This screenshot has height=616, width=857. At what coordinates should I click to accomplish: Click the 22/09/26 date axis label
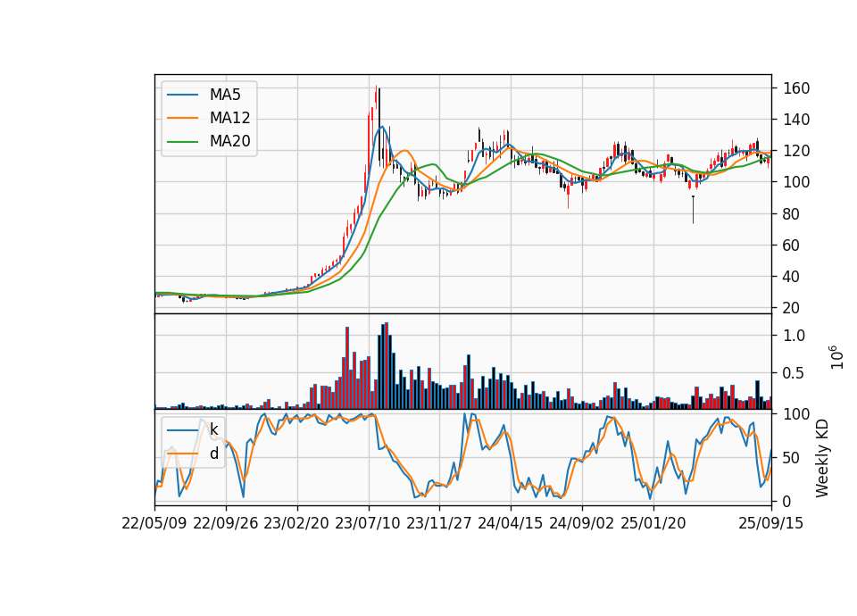[226, 523]
